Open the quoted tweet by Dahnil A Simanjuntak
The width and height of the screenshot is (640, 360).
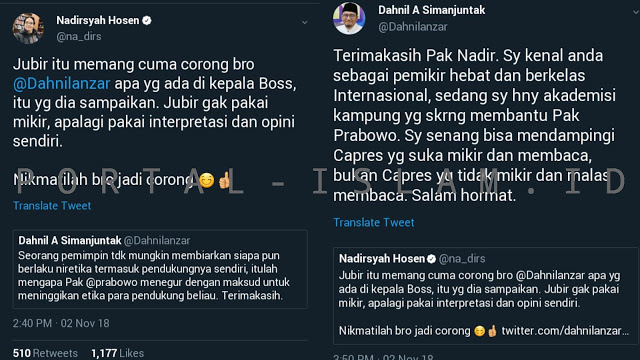tap(160, 269)
